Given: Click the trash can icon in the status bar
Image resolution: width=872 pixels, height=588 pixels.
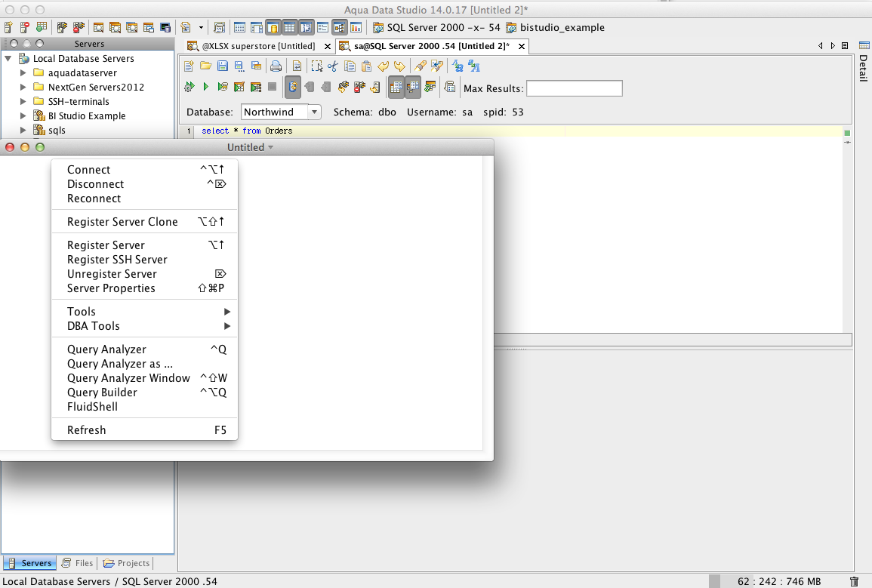Looking at the screenshot, I should tap(854, 581).
